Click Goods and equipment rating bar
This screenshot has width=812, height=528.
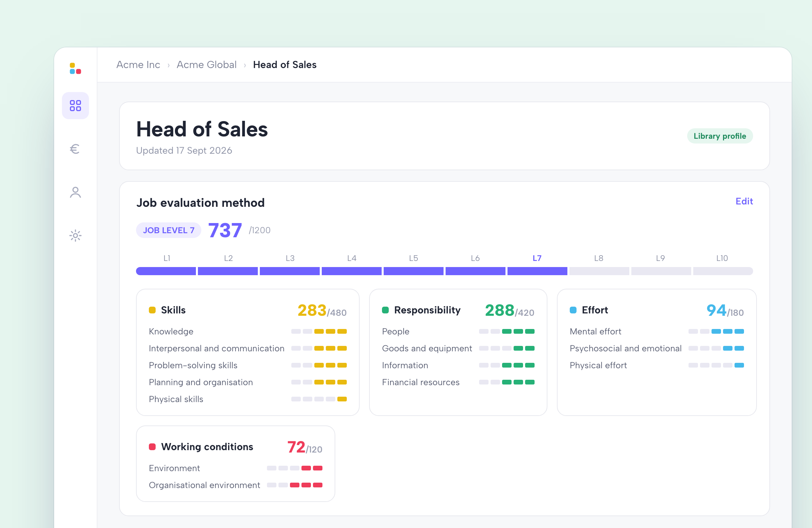506,349
